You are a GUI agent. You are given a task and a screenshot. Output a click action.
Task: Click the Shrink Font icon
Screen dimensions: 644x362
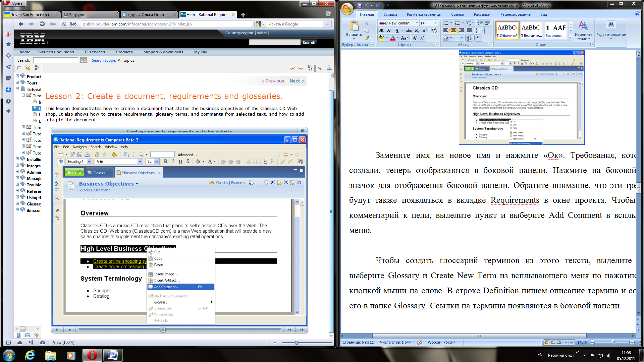(422, 38)
